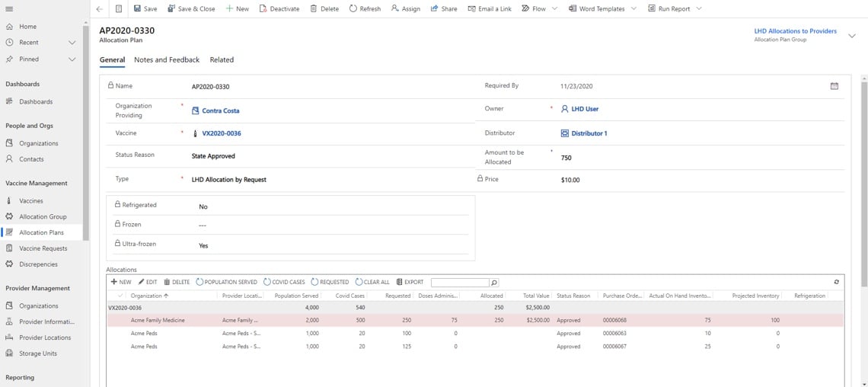Open the Related tab

222,59
